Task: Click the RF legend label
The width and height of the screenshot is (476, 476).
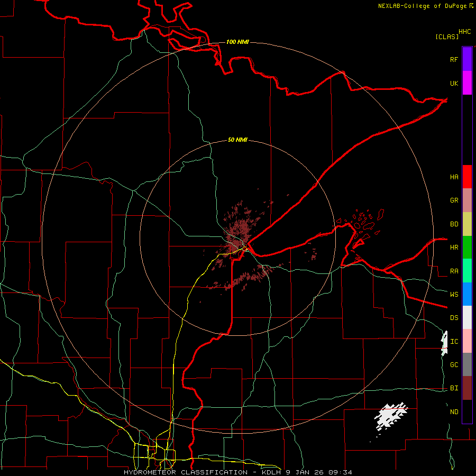Action: [454, 60]
